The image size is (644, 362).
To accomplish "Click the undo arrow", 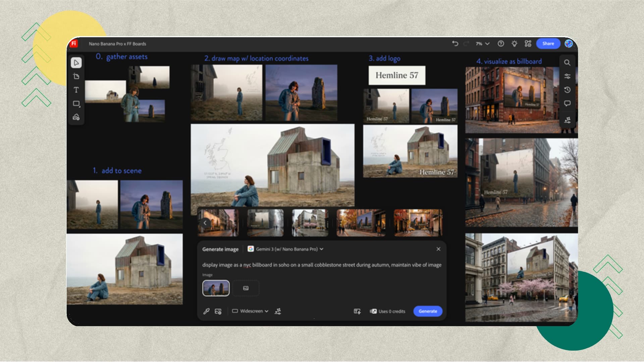I will (455, 44).
